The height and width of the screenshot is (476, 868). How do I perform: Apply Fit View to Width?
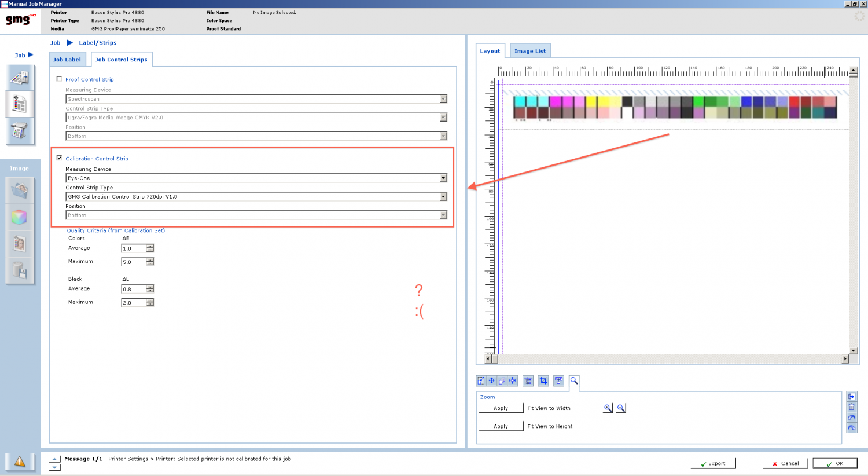click(501, 408)
